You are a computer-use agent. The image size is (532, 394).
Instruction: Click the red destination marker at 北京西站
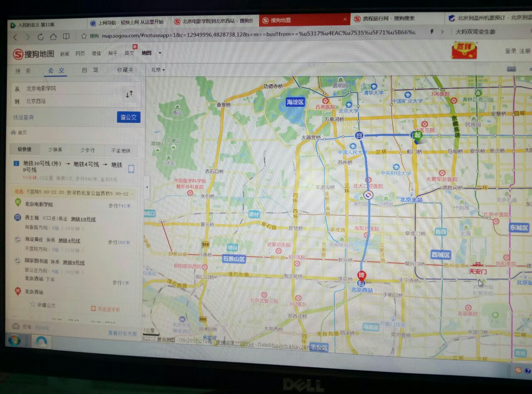click(x=361, y=277)
